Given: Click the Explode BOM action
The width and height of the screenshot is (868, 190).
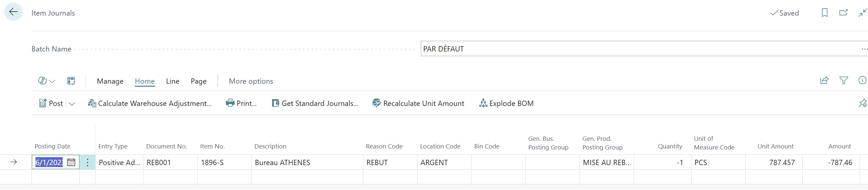Looking at the screenshot, I should click(x=506, y=104).
